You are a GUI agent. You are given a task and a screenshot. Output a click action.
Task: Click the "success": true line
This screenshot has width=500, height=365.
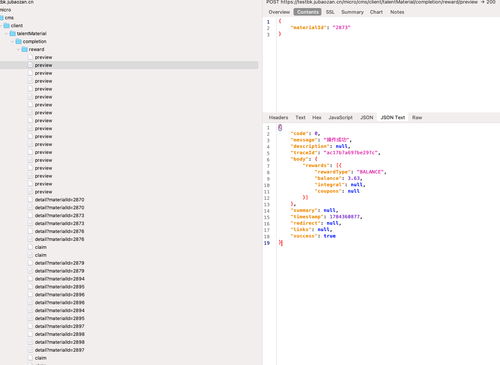313,236
